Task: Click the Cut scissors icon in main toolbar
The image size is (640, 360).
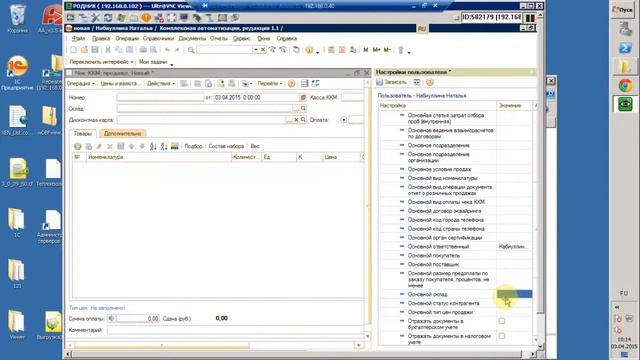Action: (x=108, y=50)
